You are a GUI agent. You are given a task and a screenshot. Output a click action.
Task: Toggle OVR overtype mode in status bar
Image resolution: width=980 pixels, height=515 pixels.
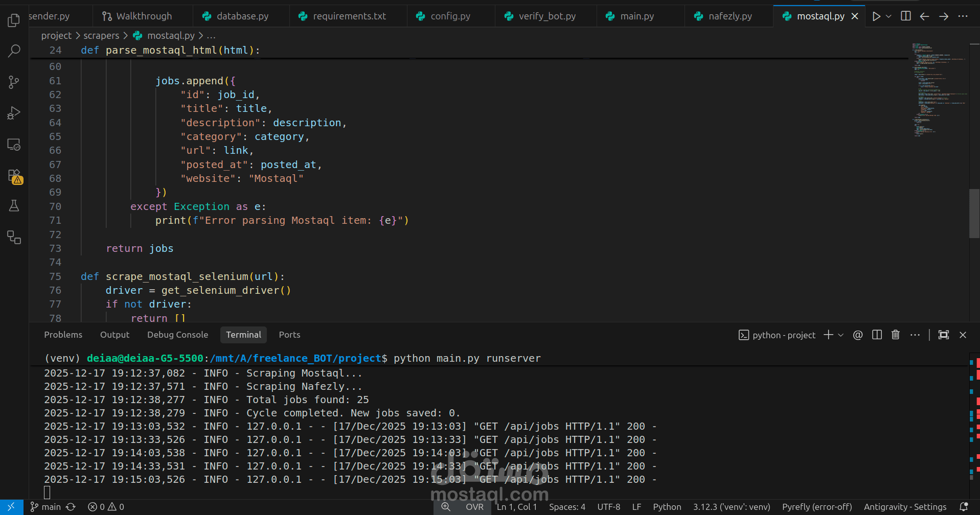[474, 507]
